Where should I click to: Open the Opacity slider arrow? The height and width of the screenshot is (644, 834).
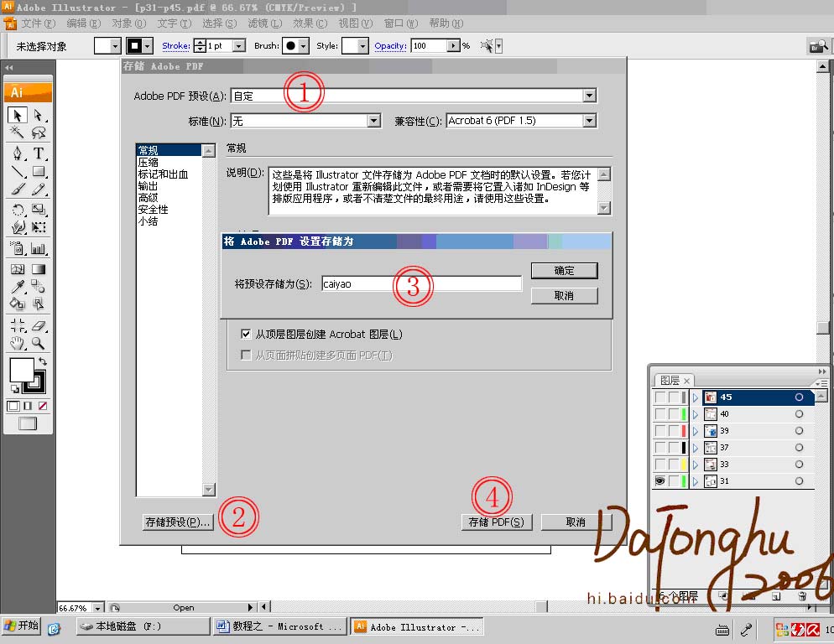[453, 46]
